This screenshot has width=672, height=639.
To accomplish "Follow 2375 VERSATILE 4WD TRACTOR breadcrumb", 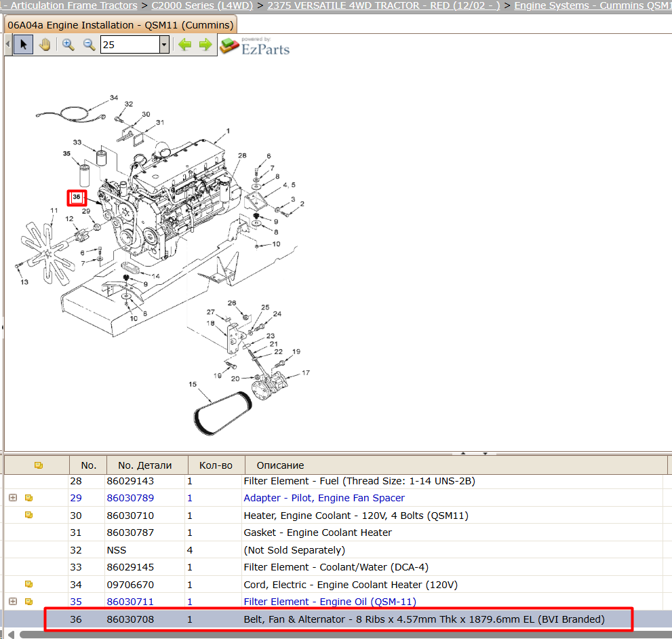I will [384, 5].
